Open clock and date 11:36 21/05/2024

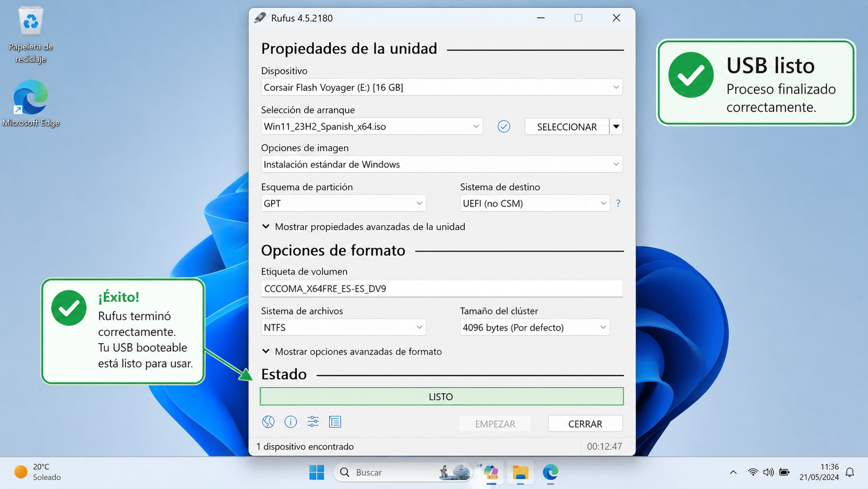tap(819, 472)
